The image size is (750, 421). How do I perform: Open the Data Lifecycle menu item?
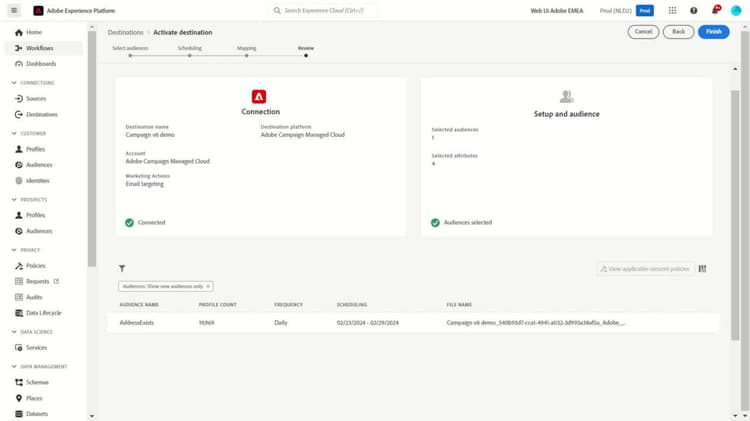point(44,313)
